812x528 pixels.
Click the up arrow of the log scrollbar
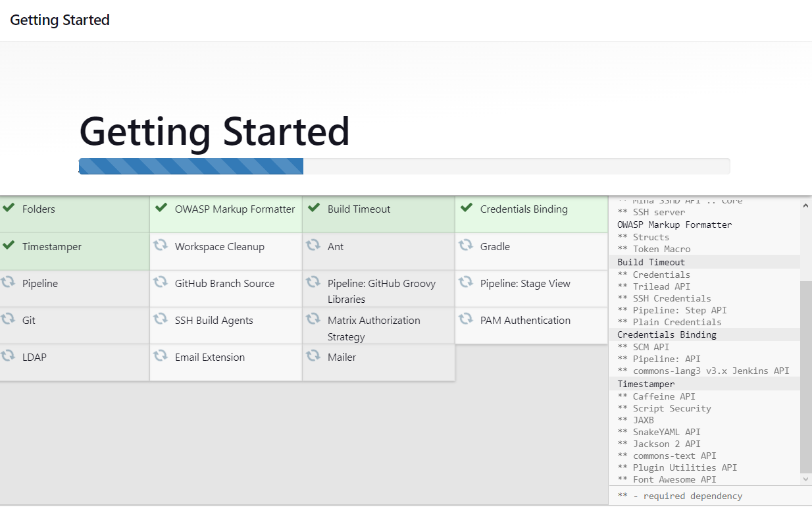point(806,205)
